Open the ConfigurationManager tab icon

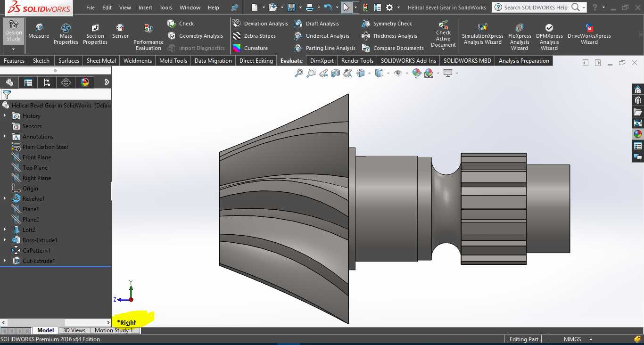click(x=47, y=82)
